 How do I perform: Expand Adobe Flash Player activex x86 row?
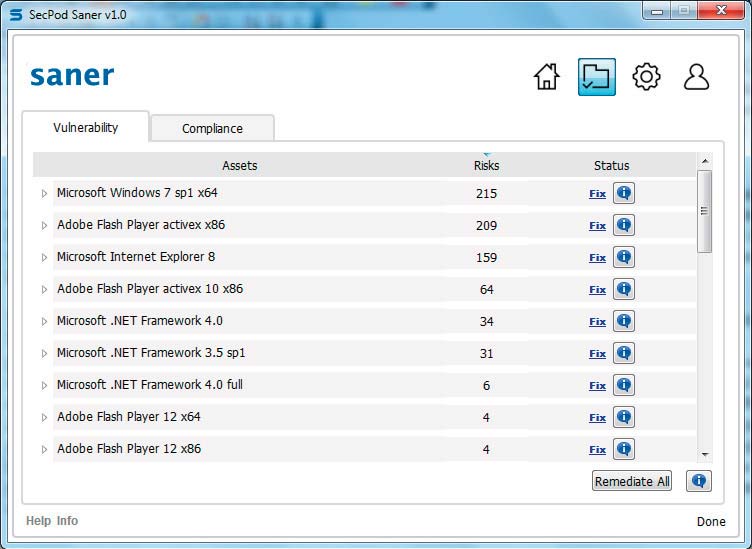pos(44,225)
